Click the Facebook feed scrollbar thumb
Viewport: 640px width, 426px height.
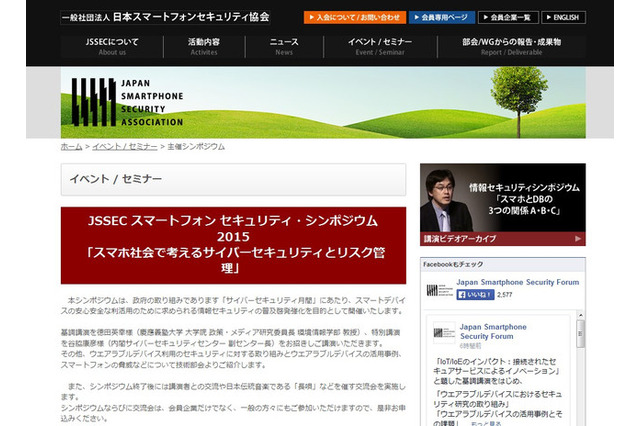pyautogui.click(x=580, y=333)
